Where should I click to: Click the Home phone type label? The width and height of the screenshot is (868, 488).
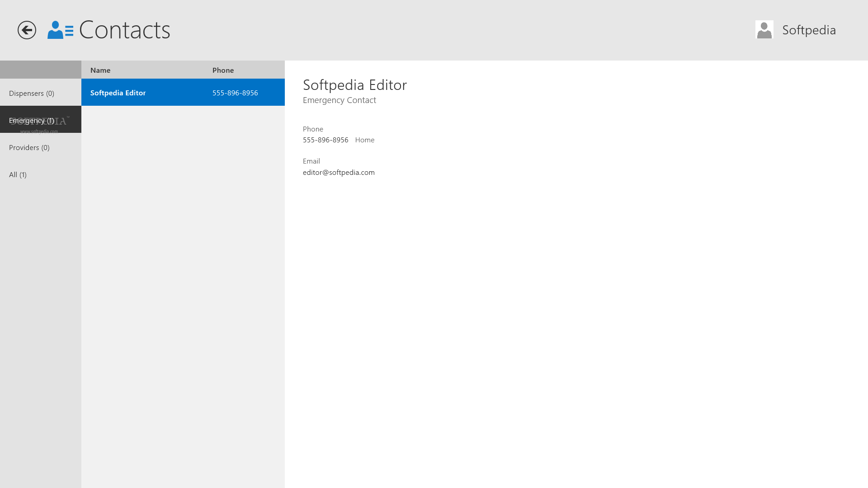tap(365, 140)
